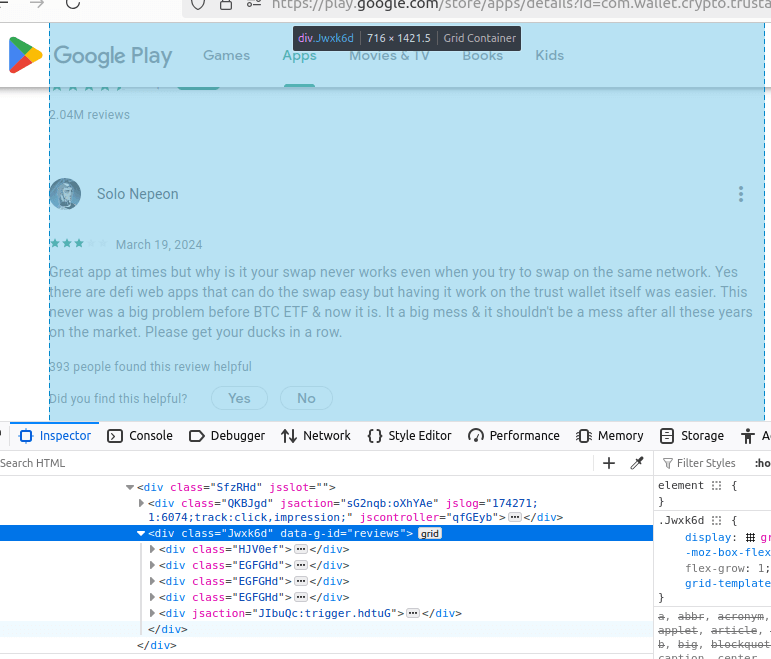
Task: Click the Google Play logo icon
Action: 25,55
